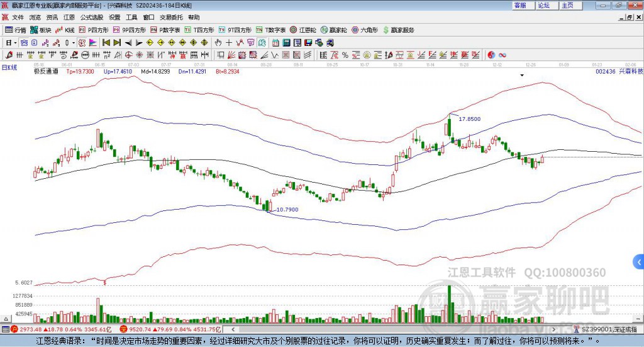Click the 极反通道 indicator name
Screen dimensions: 644x347
(46, 71)
